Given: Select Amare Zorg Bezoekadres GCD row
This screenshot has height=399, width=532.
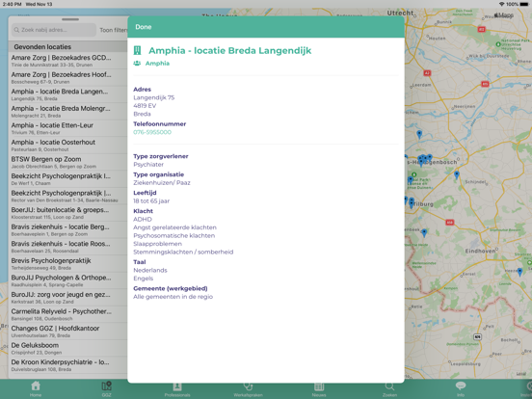Looking at the screenshot, I should click(67, 61).
